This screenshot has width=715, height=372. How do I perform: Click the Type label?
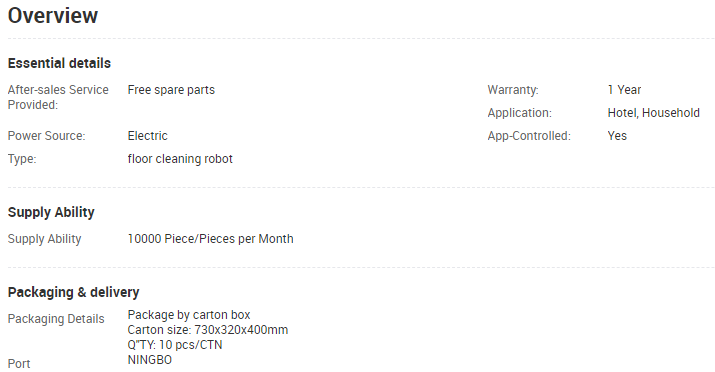pos(22,159)
